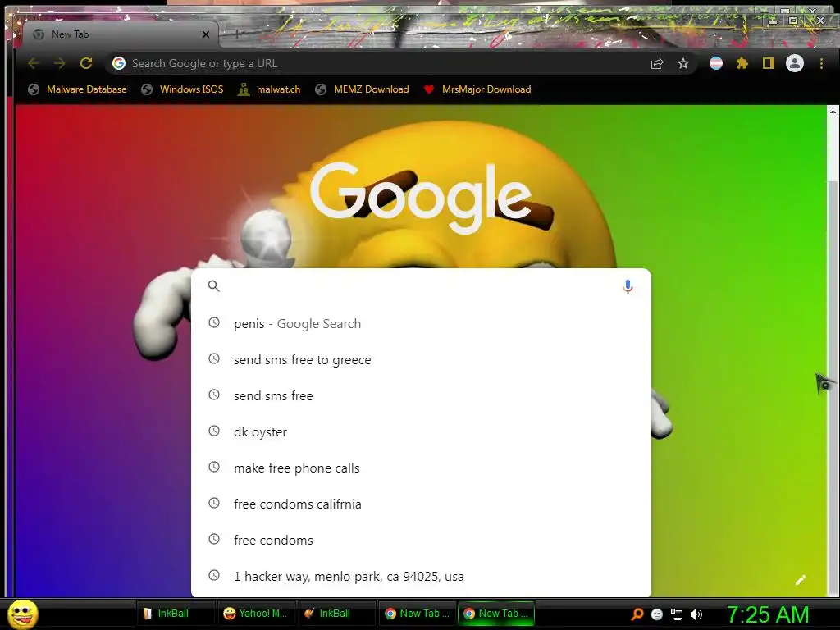Screen dimensions: 840x630
Task: Open the malwat.ch bookmark
Action: pyautogui.click(x=269, y=89)
